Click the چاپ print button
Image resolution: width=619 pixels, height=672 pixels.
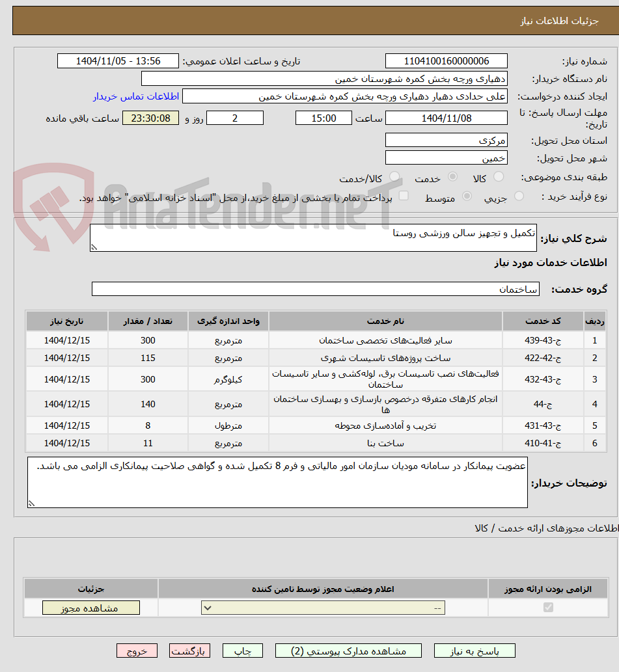[x=243, y=651]
